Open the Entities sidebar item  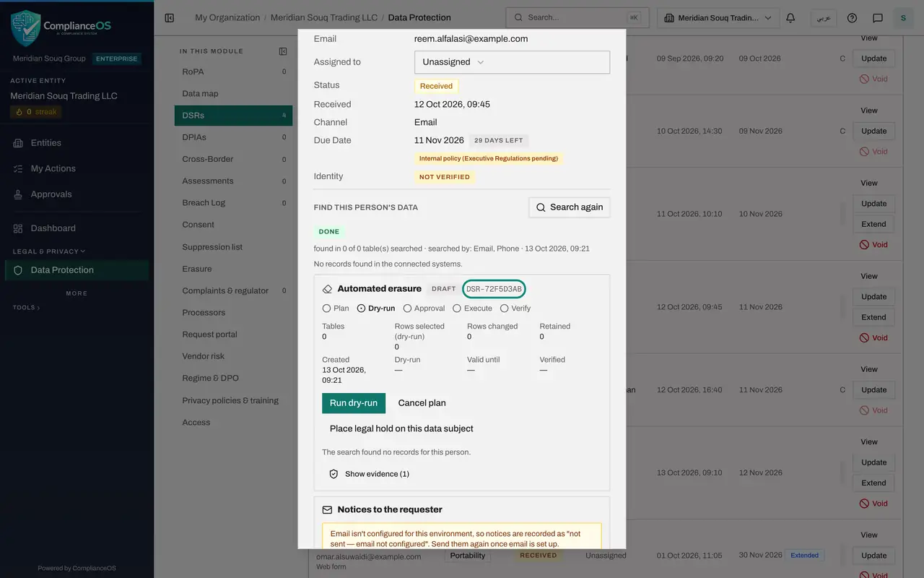click(77, 143)
